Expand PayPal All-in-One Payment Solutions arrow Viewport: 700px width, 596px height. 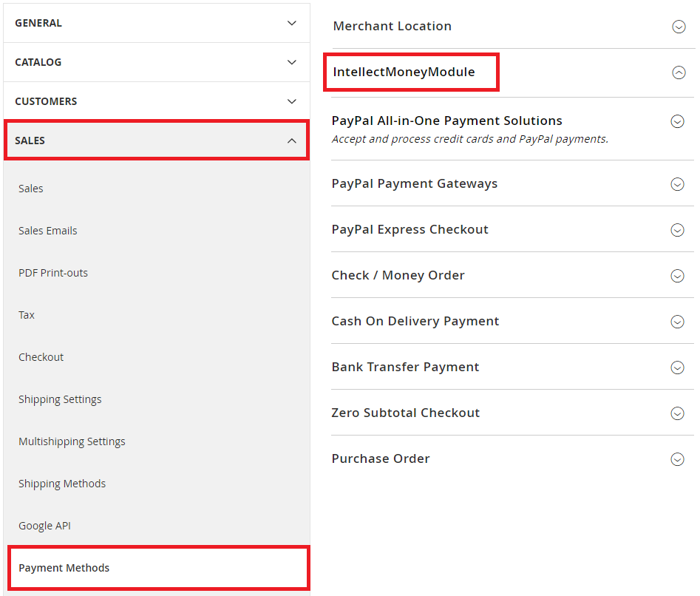tap(677, 121)
